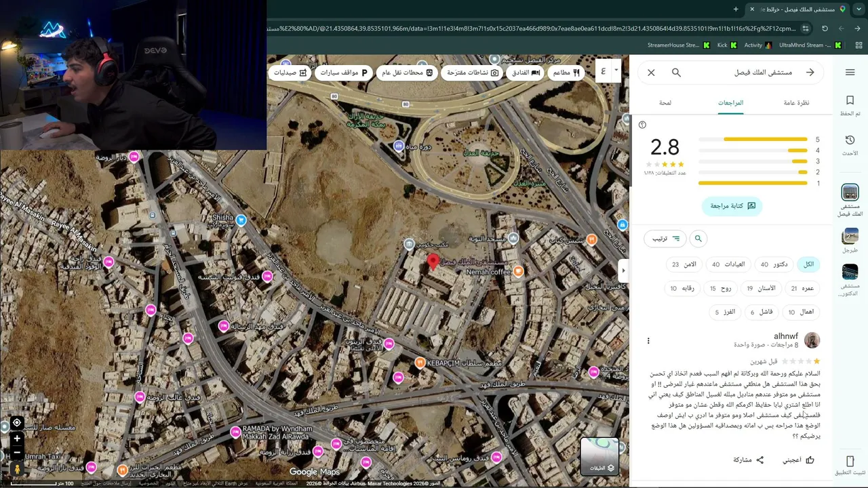
Task: Filter map by صيدليات pharmacies
Action: point(290,73)
